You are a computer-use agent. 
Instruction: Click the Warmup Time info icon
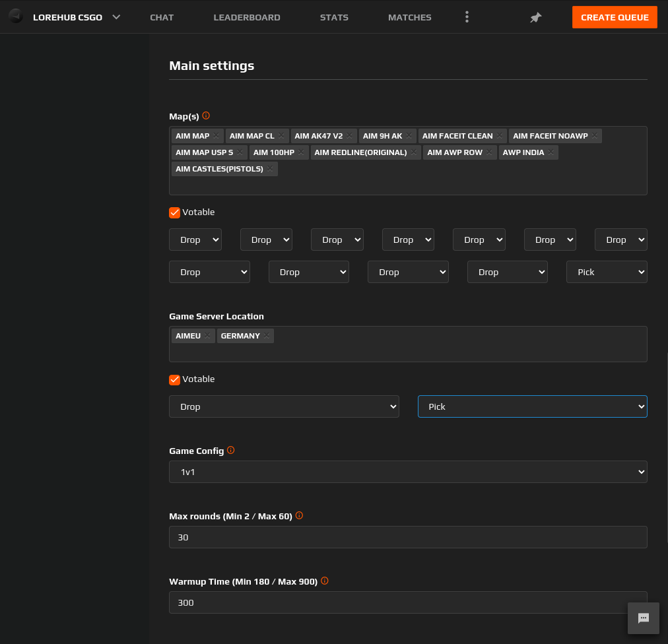tap(325, 581)
